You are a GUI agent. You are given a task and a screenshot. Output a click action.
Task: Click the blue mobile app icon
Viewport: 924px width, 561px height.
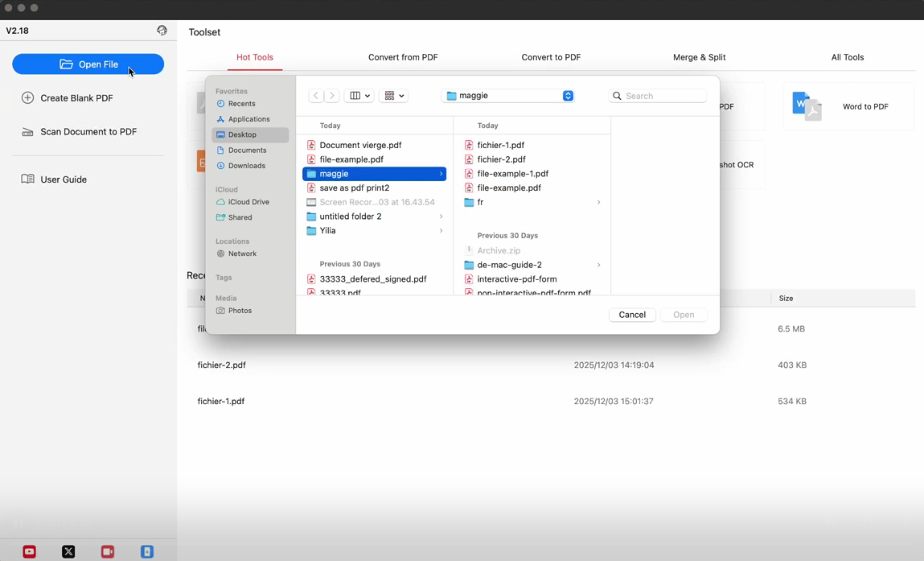(147, 551)
